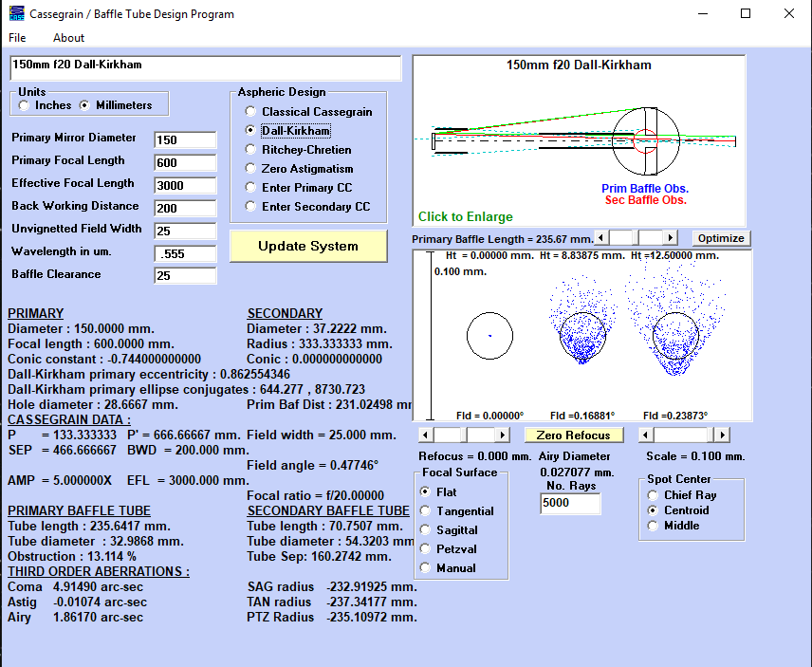The image size is (812, 667).
Task: Click the 'Click to Enlarge' text
Action: pos(466,216)
